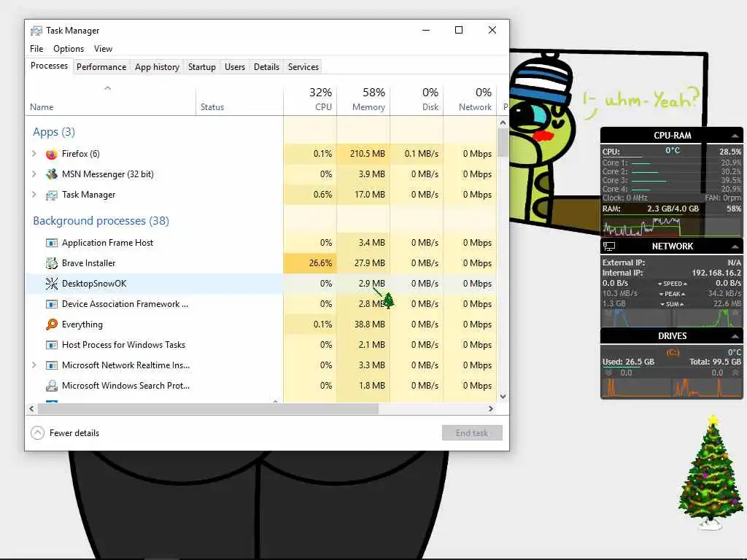Image resolution: width=747 pixels, height=560 pixels.
Task: Click the End task button
Action: point(472,433)
